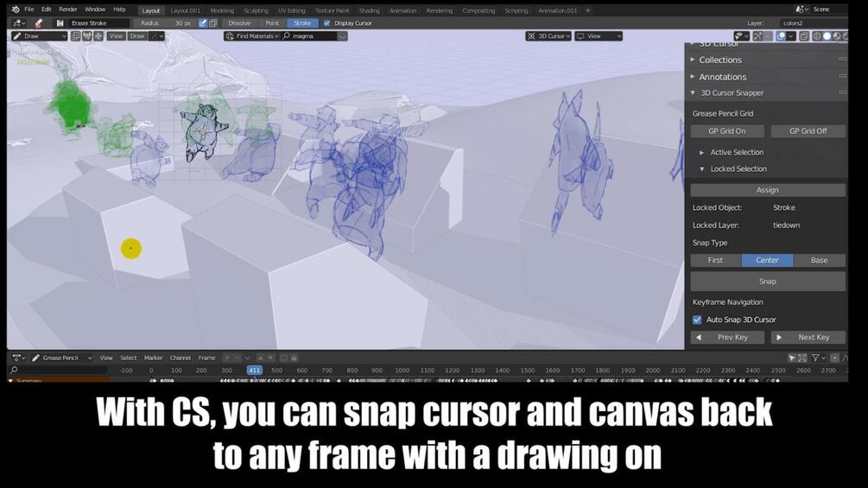Open the viewport Draw menu
The image size is (868, 488).
tap(136, 36)
